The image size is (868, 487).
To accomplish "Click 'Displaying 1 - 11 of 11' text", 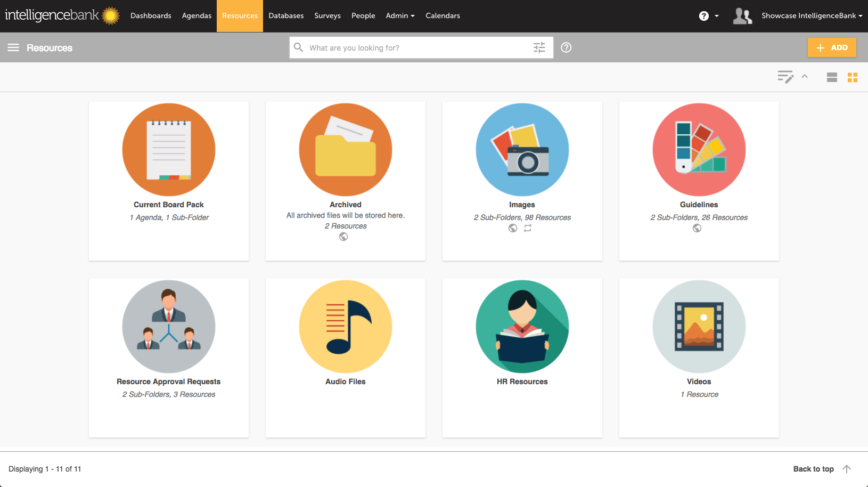I will (x=45, y=469).
